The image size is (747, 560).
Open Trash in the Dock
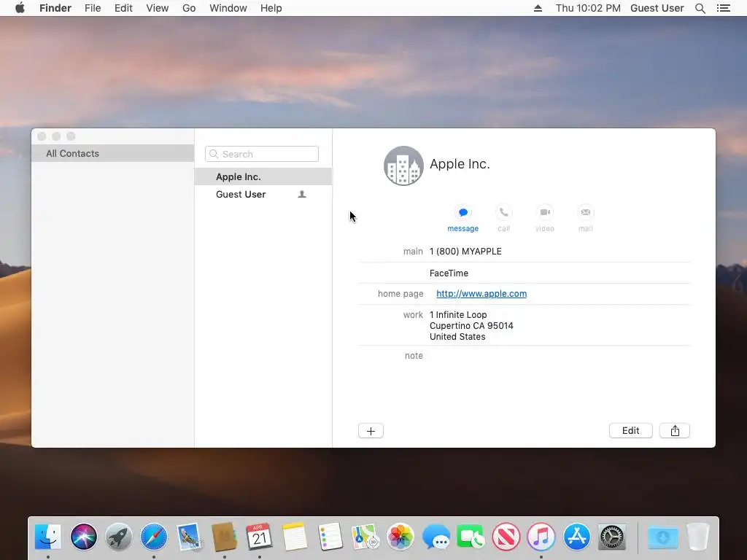698,537
